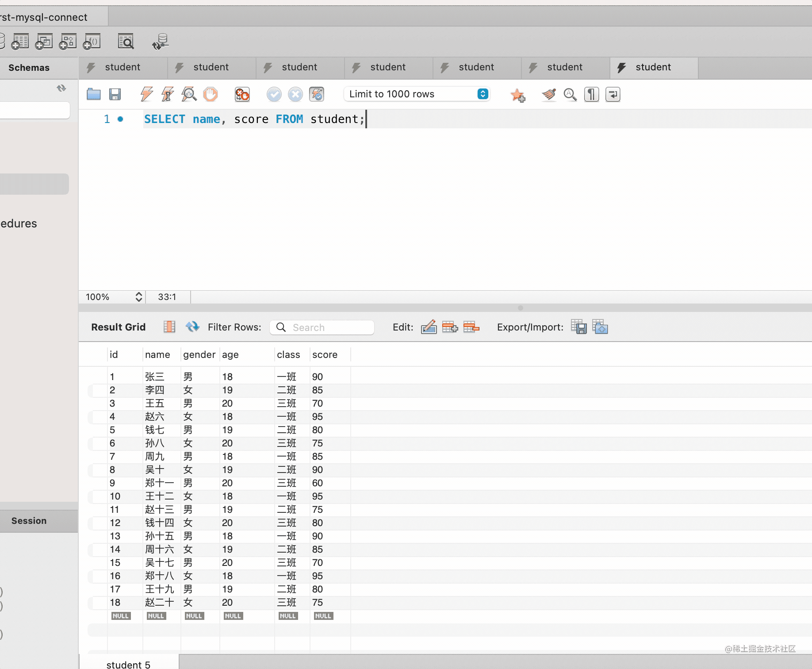Select the first student query tab
This screenshot has height=669, width=812.
123,67
